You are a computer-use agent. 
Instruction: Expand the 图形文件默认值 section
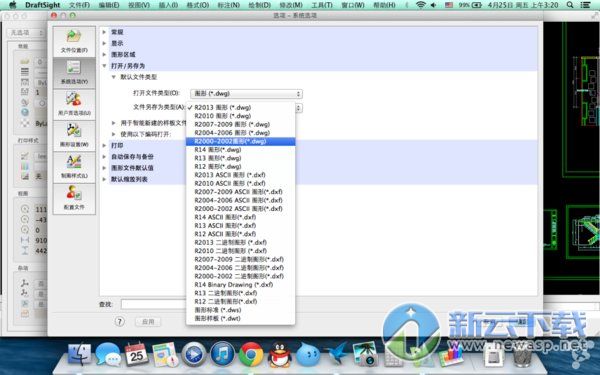click(x=104, y=168)
